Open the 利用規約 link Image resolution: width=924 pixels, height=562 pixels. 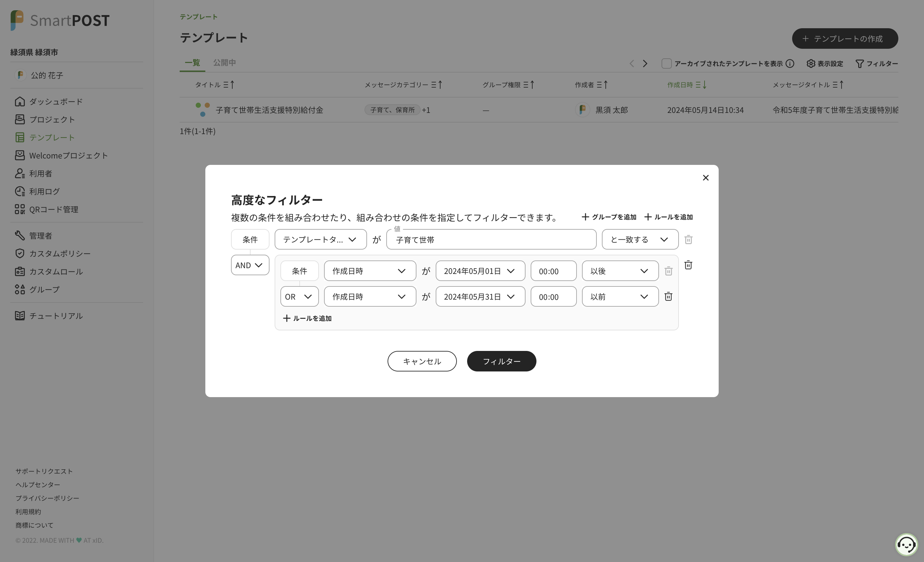click(28, 512)
